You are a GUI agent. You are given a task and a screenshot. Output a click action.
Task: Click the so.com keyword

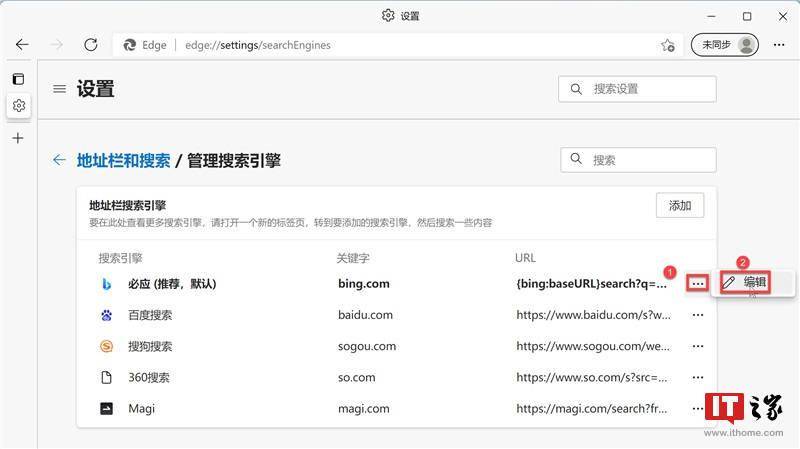click(357, 378)
